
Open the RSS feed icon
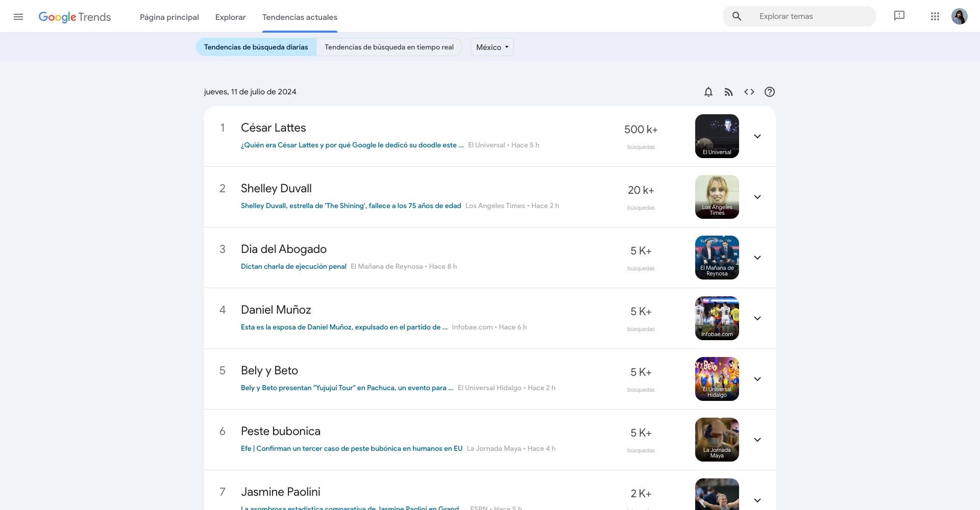pyautogui.click(x=728, y=92)
